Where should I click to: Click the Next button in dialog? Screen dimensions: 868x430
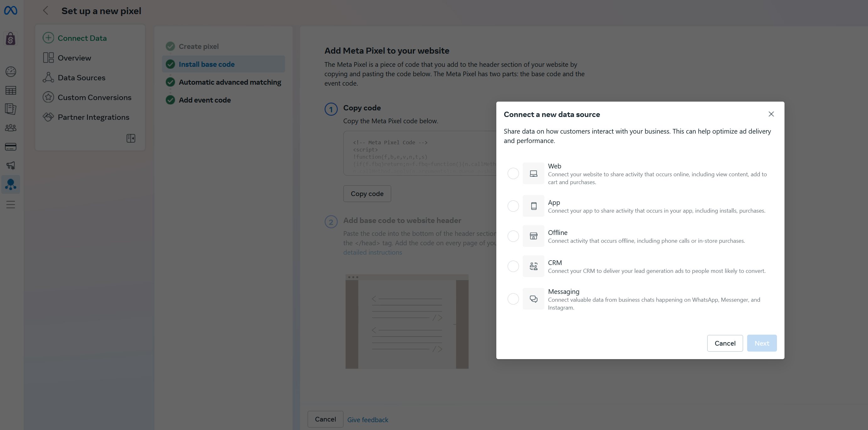(x=762, y=343)
